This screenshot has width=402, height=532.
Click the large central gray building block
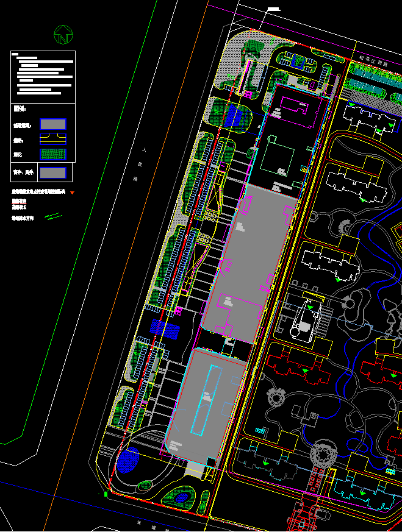249,262
